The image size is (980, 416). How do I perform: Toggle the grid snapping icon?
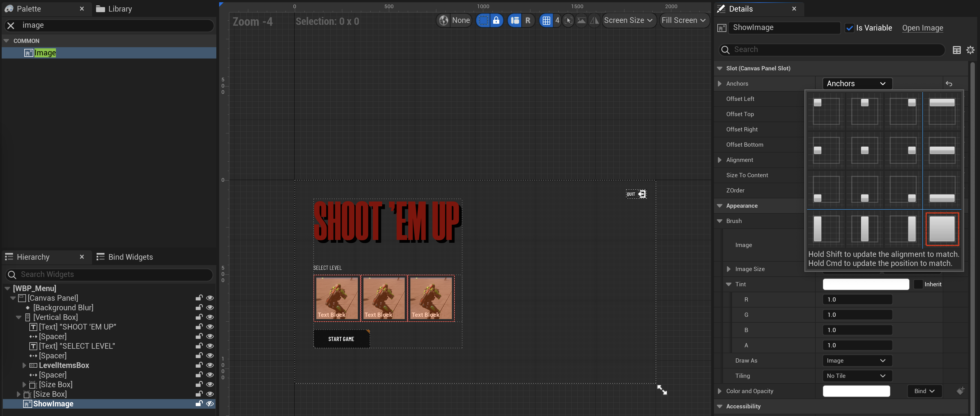coord(546,20)
